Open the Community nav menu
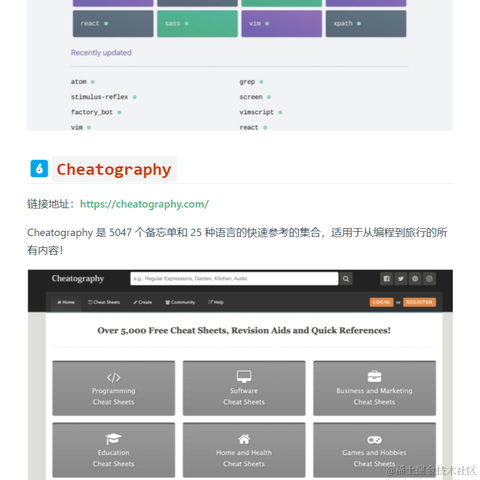The image size is (480, 480). tap(180, 302)
